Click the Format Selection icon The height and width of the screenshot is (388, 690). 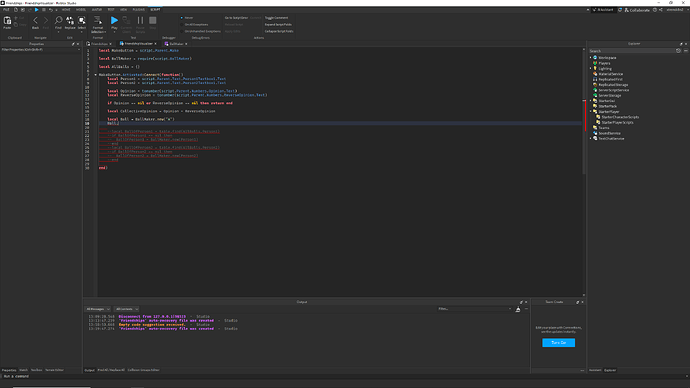98,21
